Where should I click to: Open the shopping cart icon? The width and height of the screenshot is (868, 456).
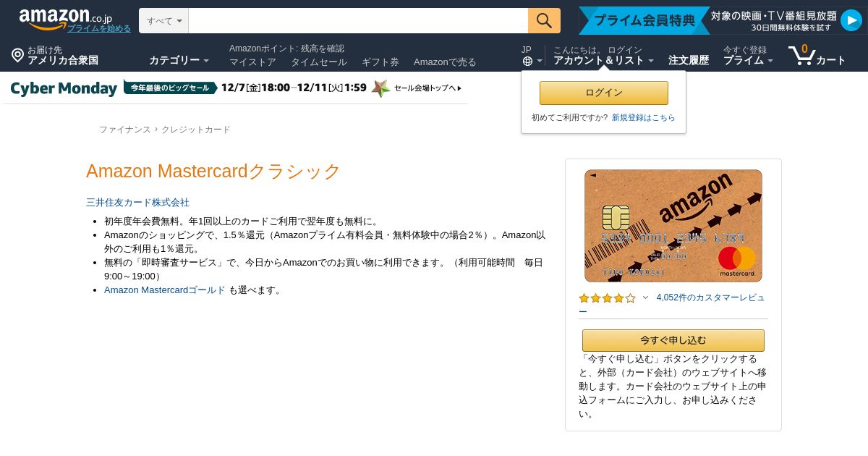801,55
